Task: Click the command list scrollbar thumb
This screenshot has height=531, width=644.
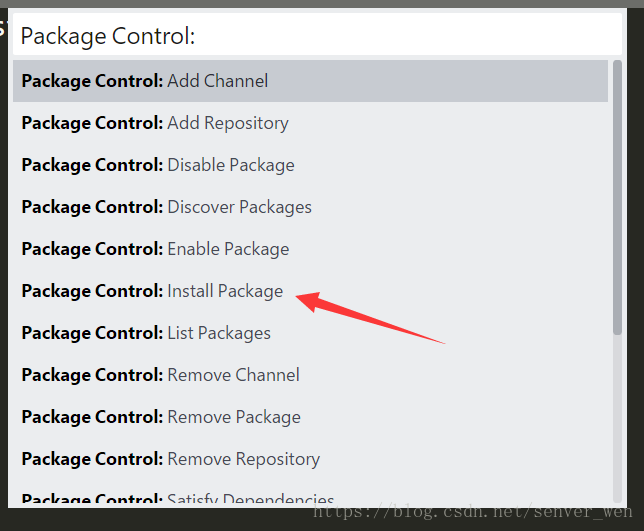Action: tap(617, 198)
